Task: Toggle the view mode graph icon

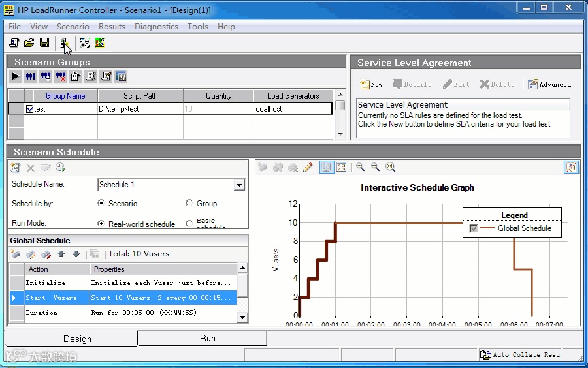Action: (x=326, y=167)
